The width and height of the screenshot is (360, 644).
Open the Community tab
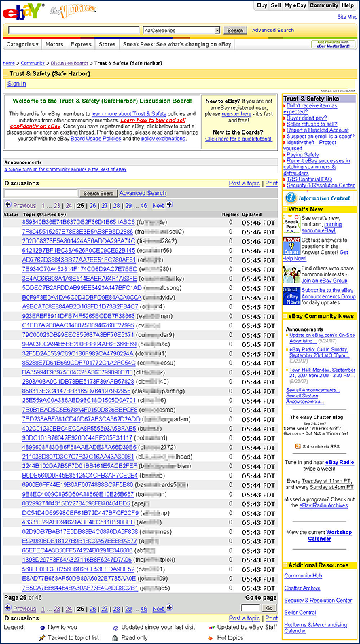324,5
